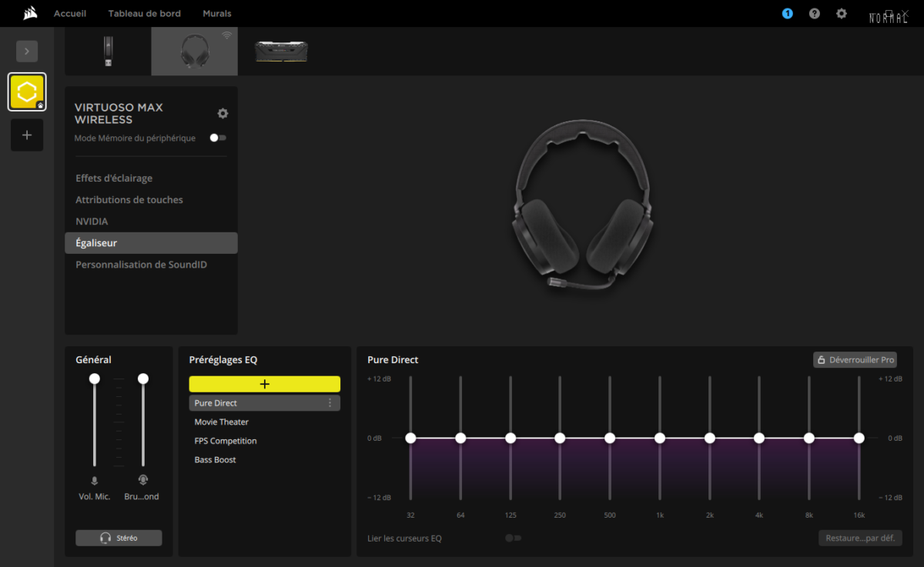Expand the sidebar using the chevron arrow
Viewport: 924px width, 567px height.
point(27,51)
